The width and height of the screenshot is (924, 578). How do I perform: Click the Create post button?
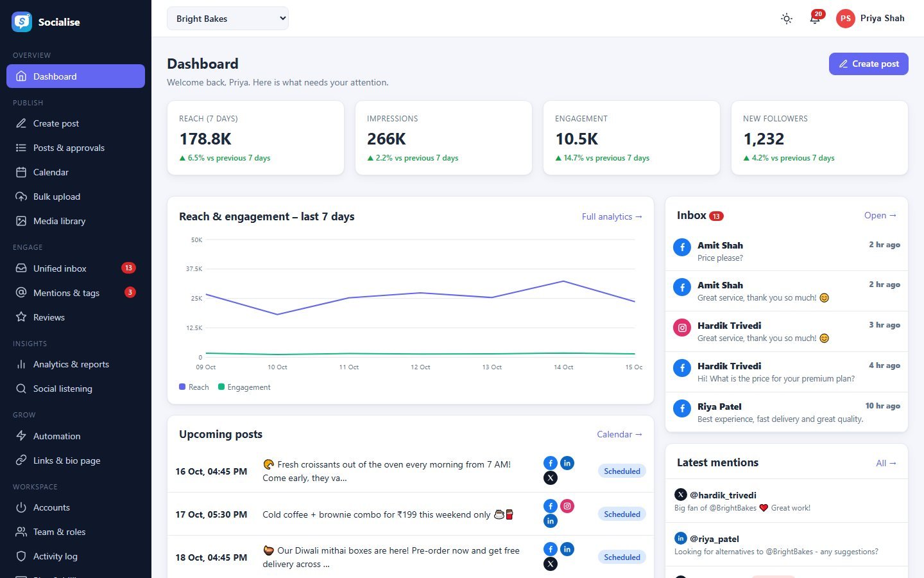pos(869,64)
